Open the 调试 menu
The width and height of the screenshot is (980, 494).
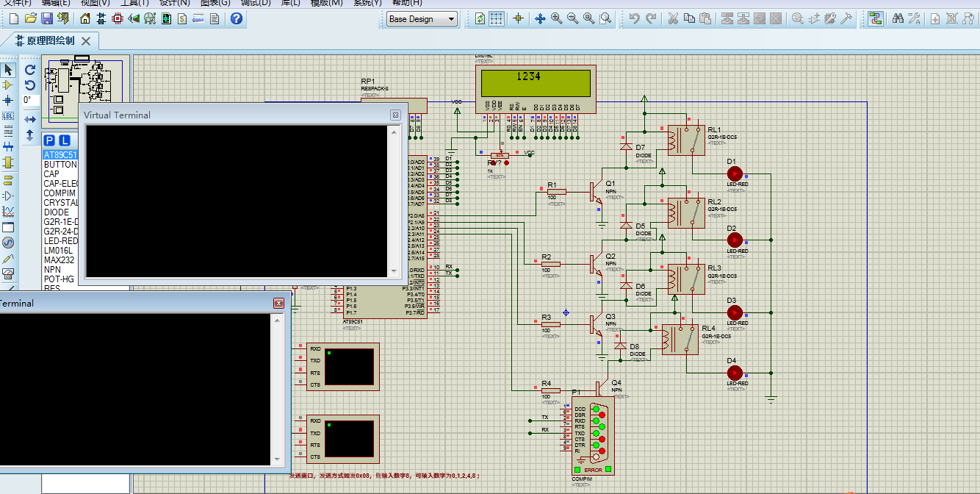click(x=256, y=3)
